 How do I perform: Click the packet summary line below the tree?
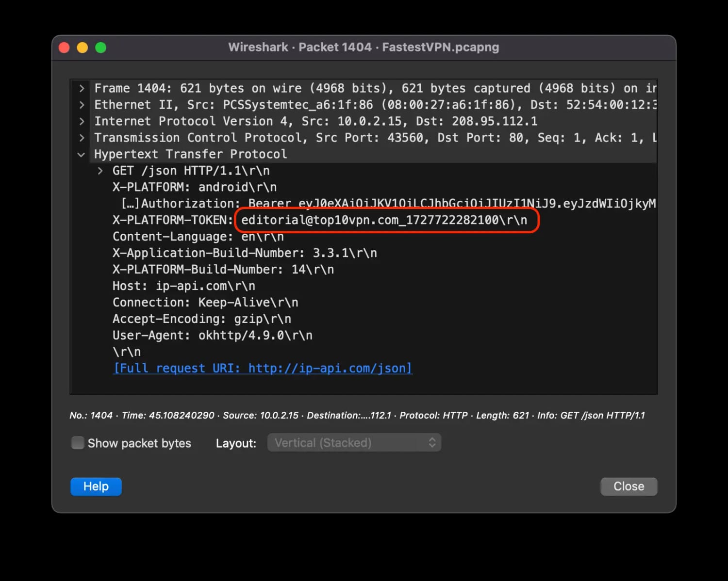pyautogui.click(x=357, y=416)
